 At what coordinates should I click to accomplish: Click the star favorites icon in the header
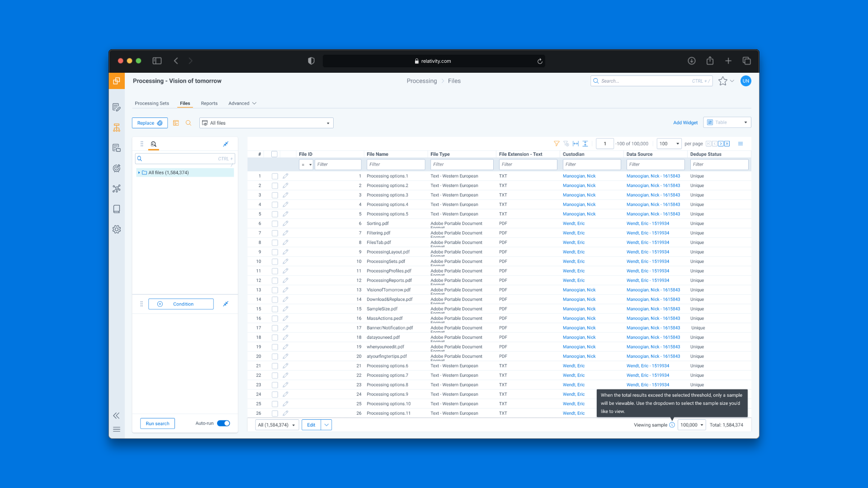pos(722,81)
